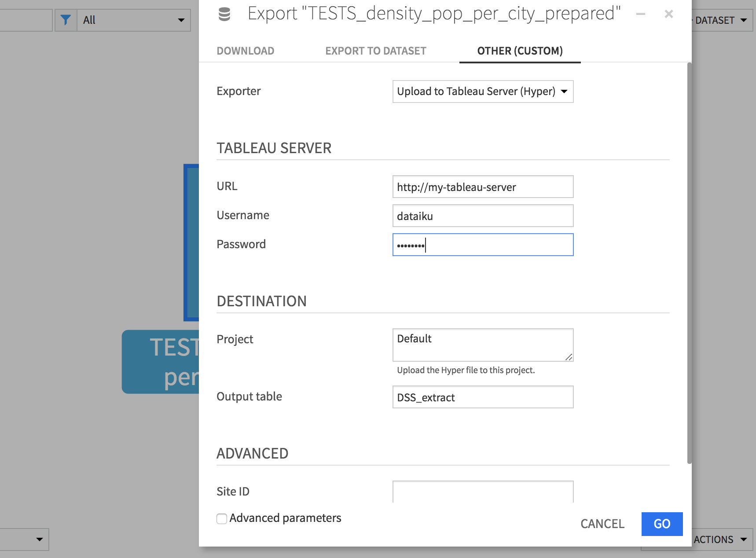This screenshot has height=558, width=756.
Task: Click the Project text area
Action: coord(483,345)
